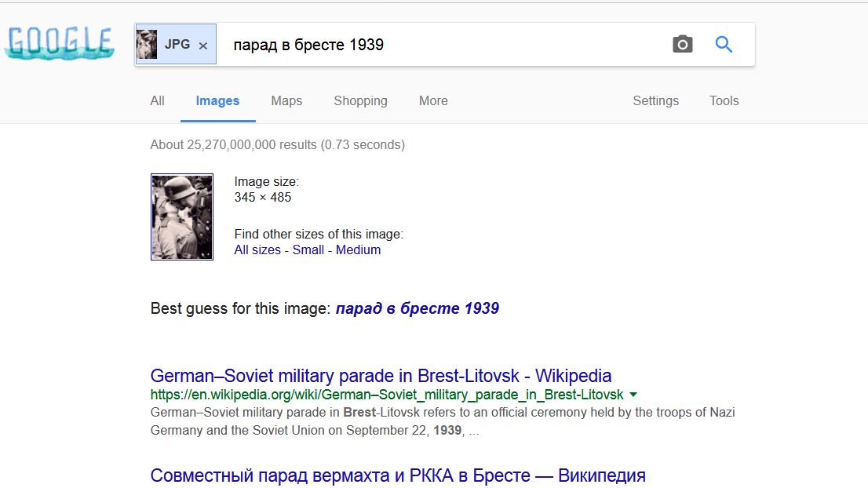Click the camera search-by-image icon

683,45
